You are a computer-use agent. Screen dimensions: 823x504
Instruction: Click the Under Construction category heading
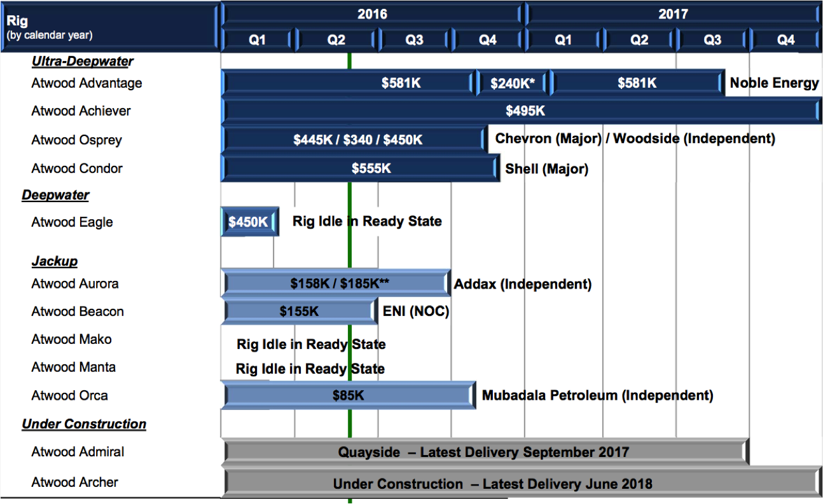coord(84,424)
